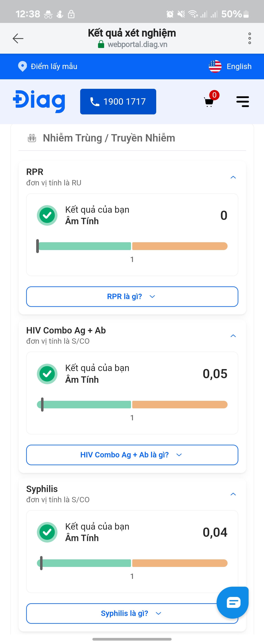This screenshot has height=644, width=264.
Task: Tap the green check icon for RPR
Action: 47,215
